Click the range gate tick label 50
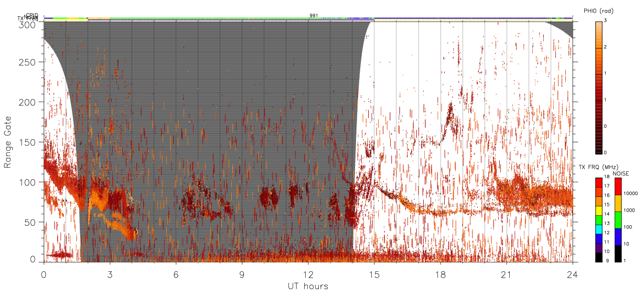Screen dimensions: 644x297 tap(30, 222)
